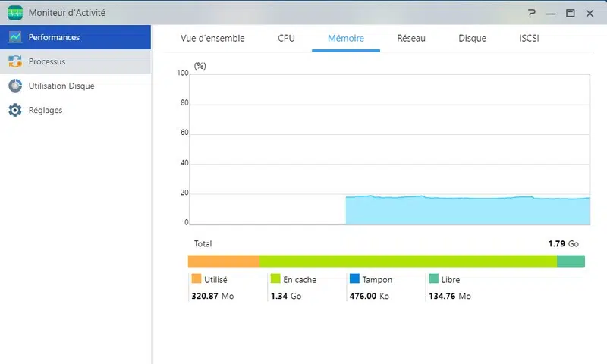Click the blue Tampon legend swatch

(354, 279)
